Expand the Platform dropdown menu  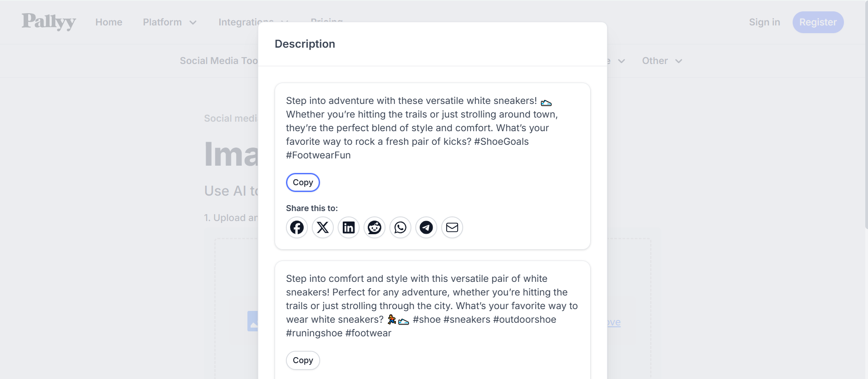click(x=169, y=22)
